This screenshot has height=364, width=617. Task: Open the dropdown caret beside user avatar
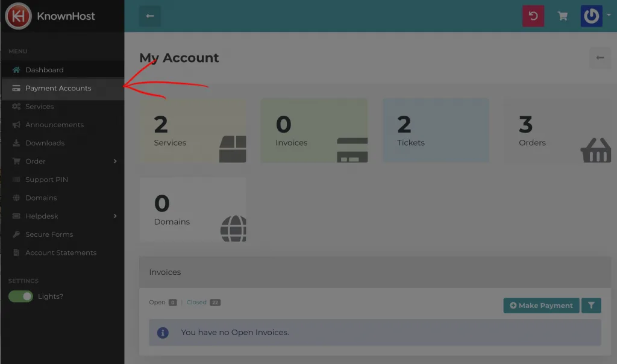click(609, 16)
